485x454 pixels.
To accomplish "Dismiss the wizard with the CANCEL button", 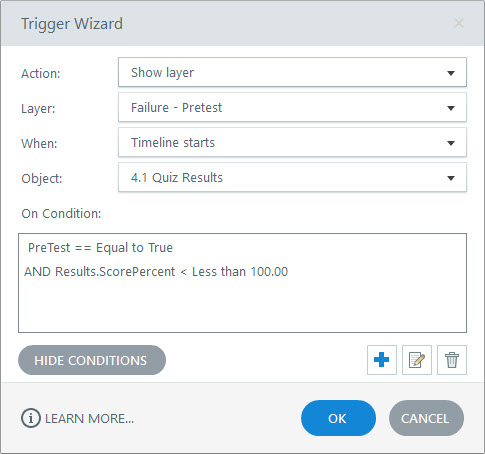I will click(x=426, y=418).
